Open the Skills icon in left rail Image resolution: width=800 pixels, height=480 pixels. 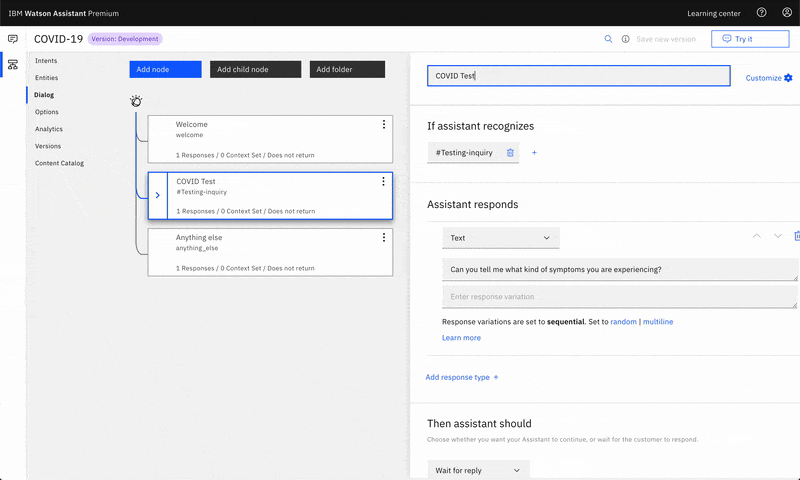point(13,65)
